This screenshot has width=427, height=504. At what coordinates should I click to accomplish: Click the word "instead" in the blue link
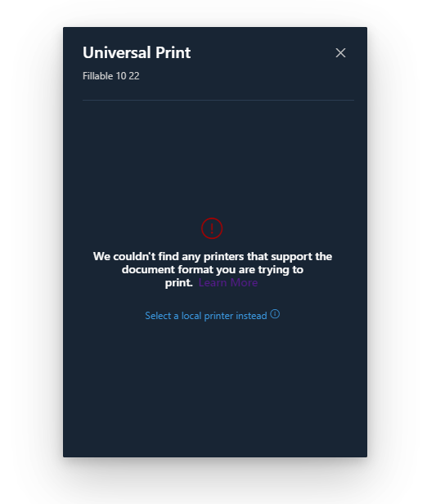coord(250,316)
